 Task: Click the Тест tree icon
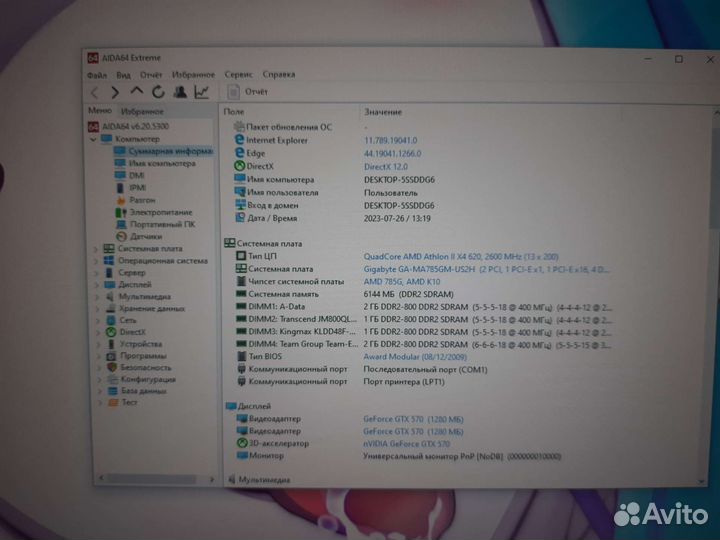113,402
